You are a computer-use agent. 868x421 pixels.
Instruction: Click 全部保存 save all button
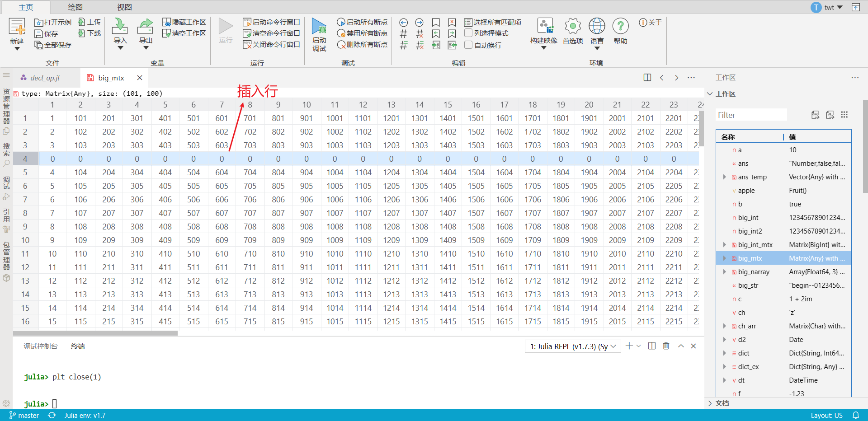tap(53, 45)
